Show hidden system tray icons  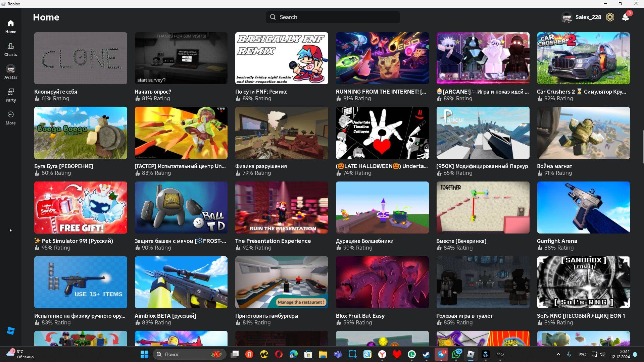pos(558,354)
